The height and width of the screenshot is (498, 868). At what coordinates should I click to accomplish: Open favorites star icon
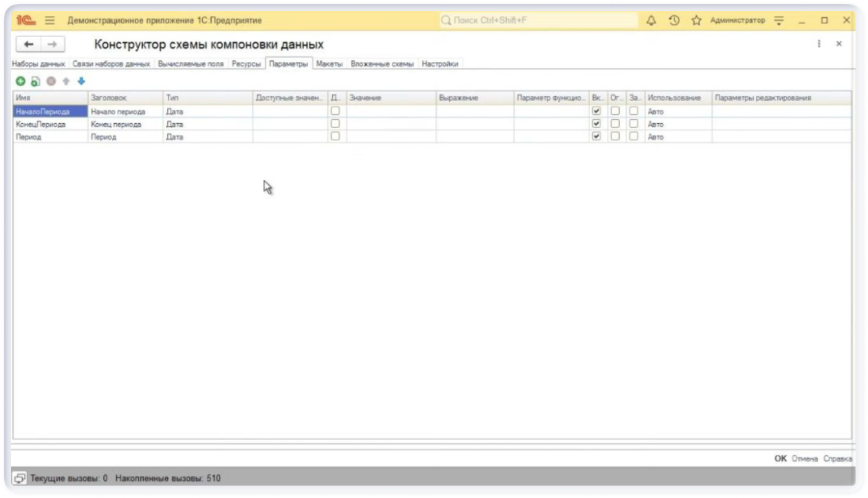696,21
